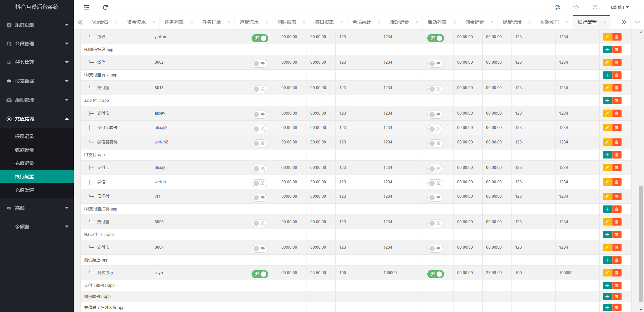Expand the 报表数据 sidebar menu
The height and width of the screenshot is (312, 644).
[37, 81]
